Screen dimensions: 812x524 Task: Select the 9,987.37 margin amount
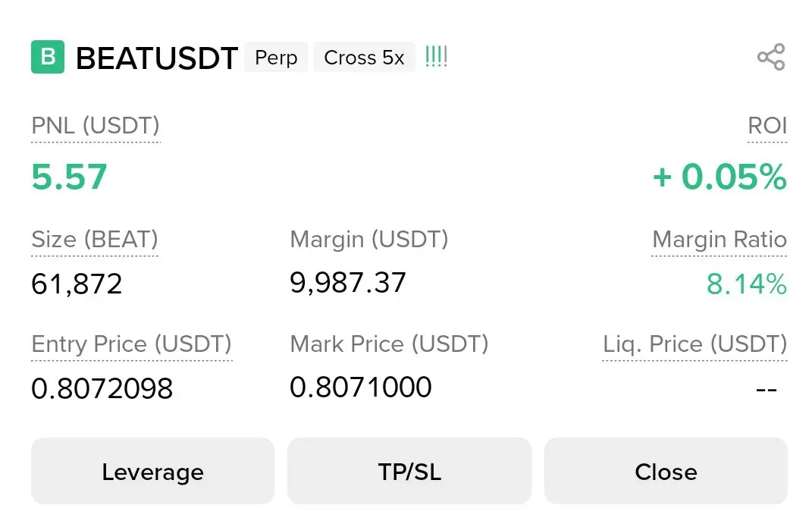[348, 283]
